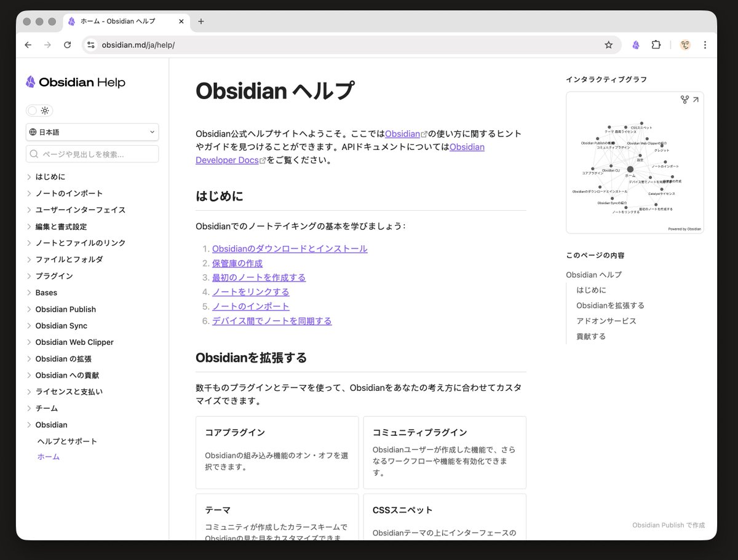Open the 保管庫の作成 link
The height and width of the screenshot is (560, 738).
click(237, 263)
